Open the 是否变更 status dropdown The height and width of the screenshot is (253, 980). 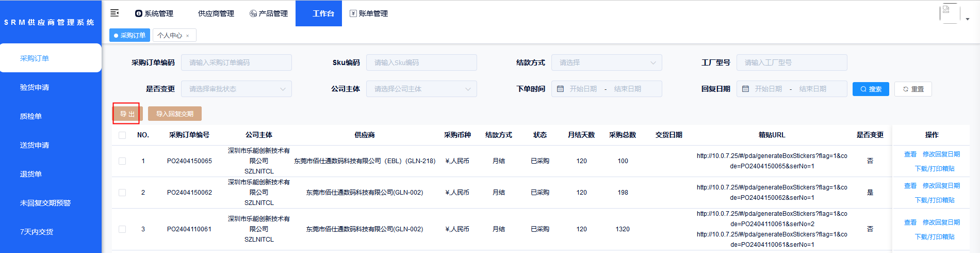click(x=236, y=89)
